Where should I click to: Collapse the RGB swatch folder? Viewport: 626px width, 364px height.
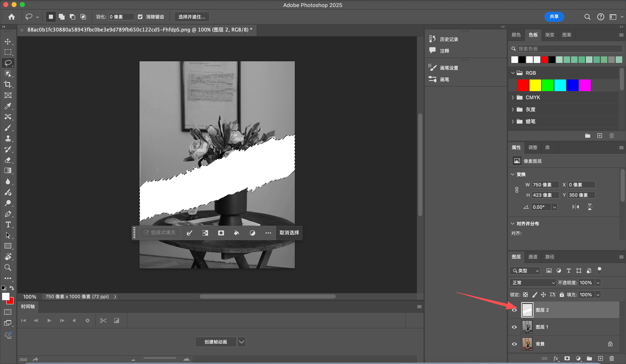513,73
